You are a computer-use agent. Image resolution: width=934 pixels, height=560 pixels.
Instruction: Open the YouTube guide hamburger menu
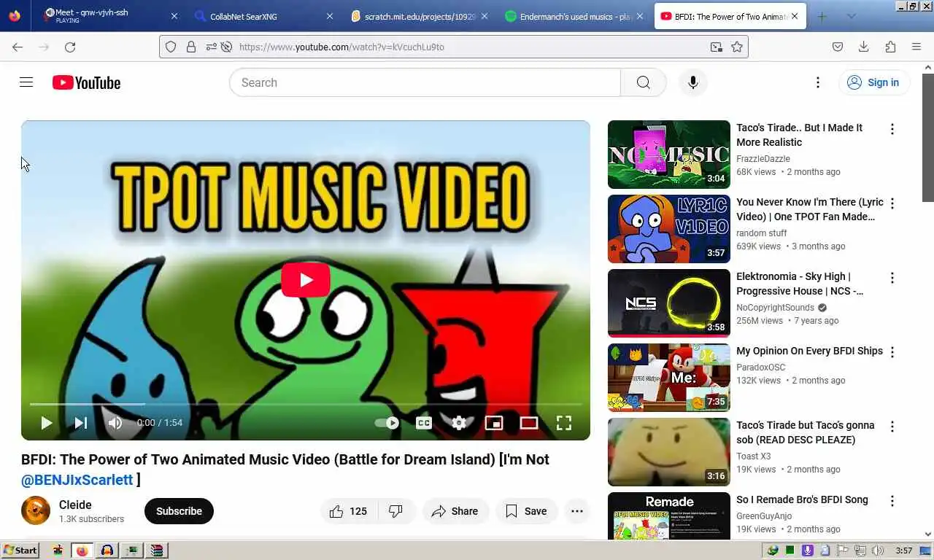coord(26,82)
